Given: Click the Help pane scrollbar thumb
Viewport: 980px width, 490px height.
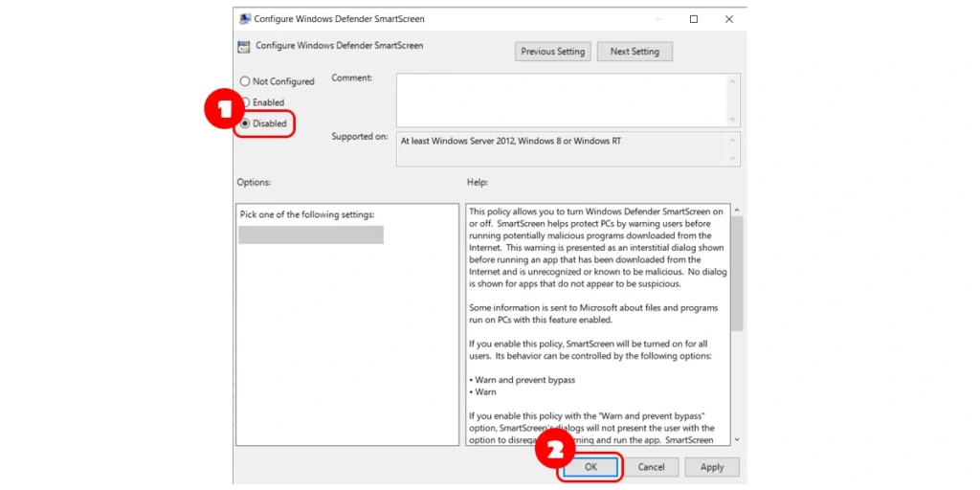Looking at the screenshot, I should click(x=737, y=273).
